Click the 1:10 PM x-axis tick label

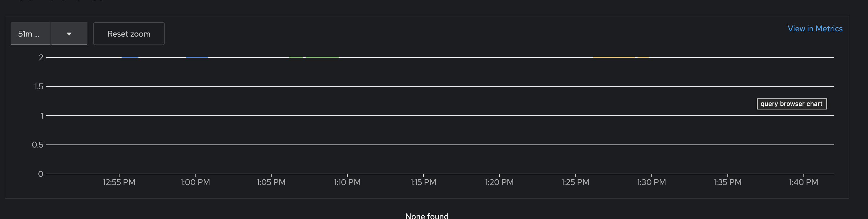click(x=347, y=182)
